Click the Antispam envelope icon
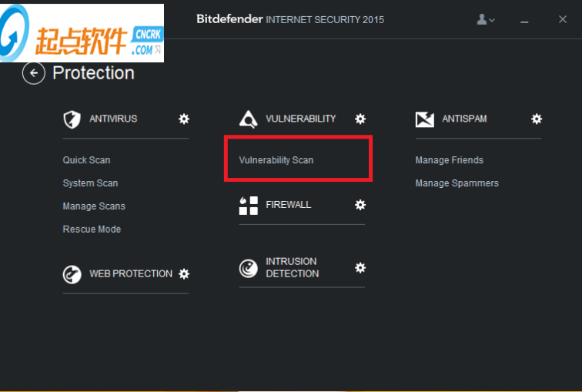Viewport: 582px width, 392px height. point(424,119)
